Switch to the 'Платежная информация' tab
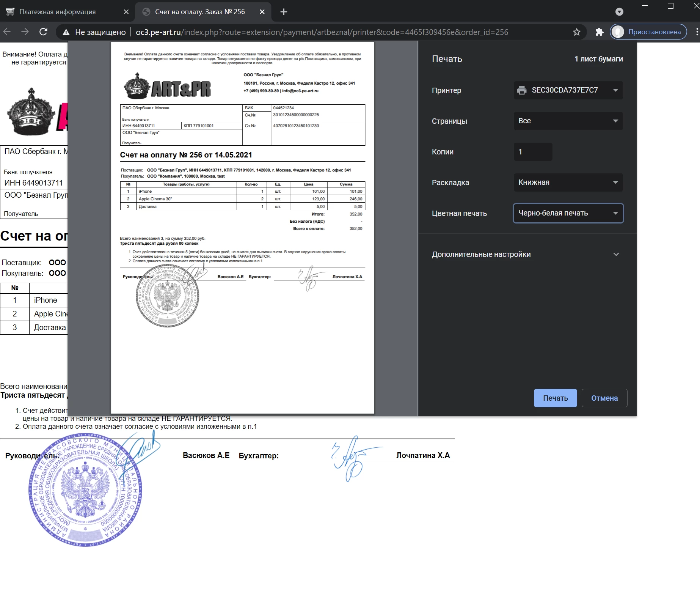The image size is (700, 598). tap(67, 12)
